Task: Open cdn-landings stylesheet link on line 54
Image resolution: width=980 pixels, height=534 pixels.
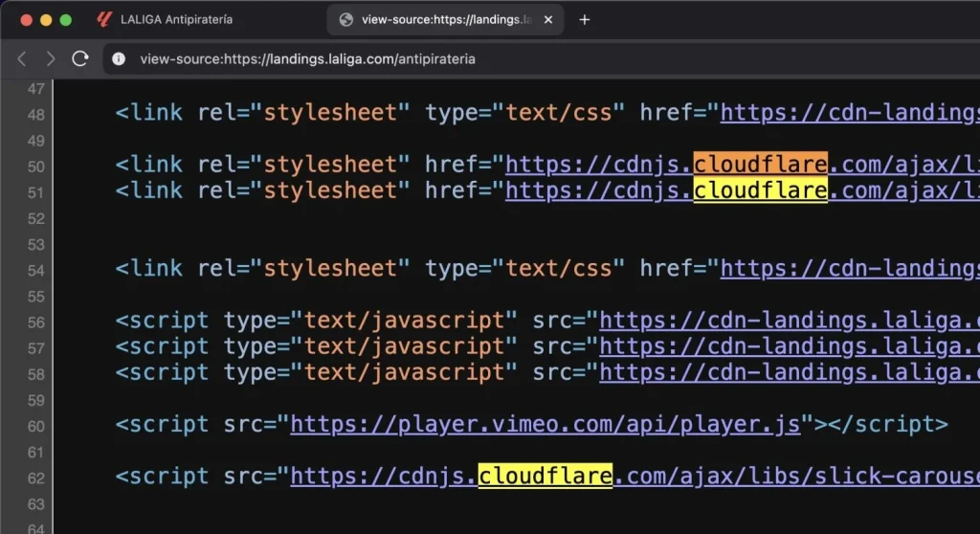Action: click(850, 269)
